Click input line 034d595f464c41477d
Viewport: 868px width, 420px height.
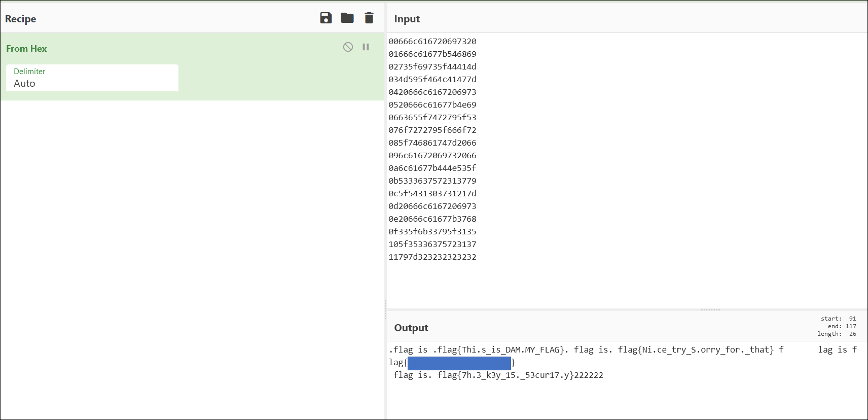coord(432,79)
